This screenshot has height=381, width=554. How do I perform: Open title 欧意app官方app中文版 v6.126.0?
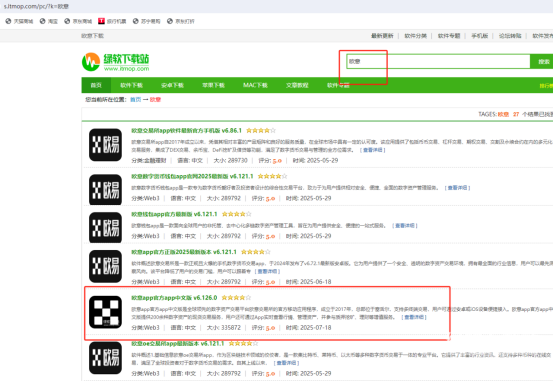click(174, 298)
